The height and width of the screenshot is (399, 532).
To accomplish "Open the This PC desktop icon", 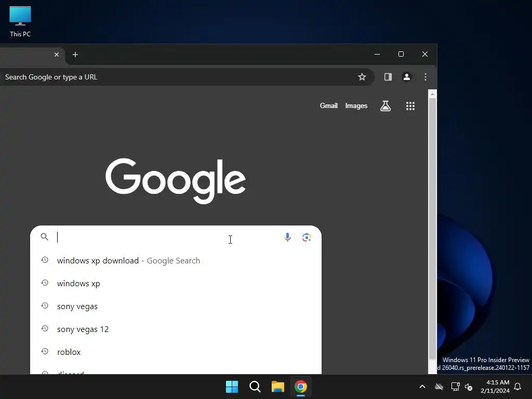I will pos(20,21).
